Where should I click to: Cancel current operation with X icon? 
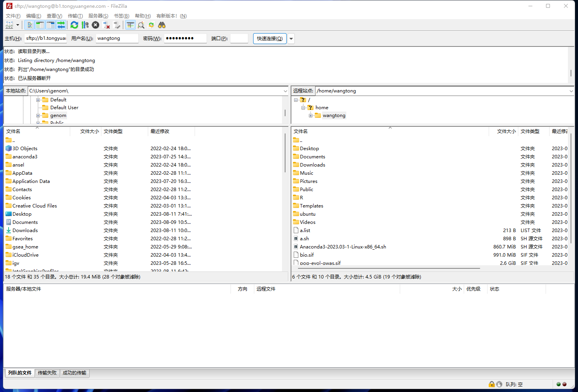coord(96,25)
